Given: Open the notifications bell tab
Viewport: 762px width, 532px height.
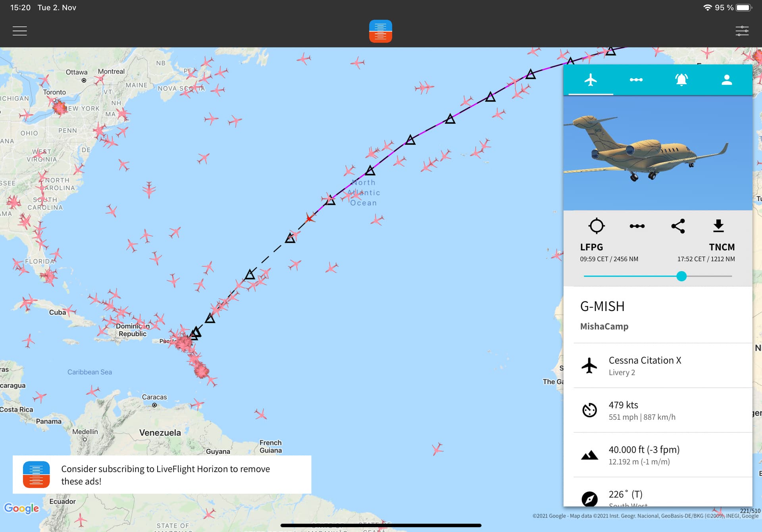Looking at the screenshot, I should point(681,80).
